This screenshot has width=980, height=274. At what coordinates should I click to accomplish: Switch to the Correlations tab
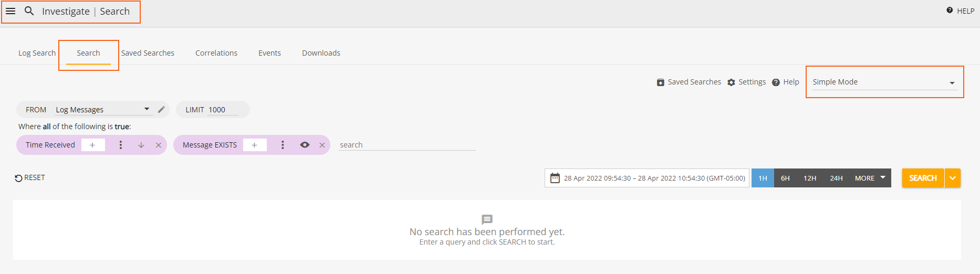tap(216, 53)
